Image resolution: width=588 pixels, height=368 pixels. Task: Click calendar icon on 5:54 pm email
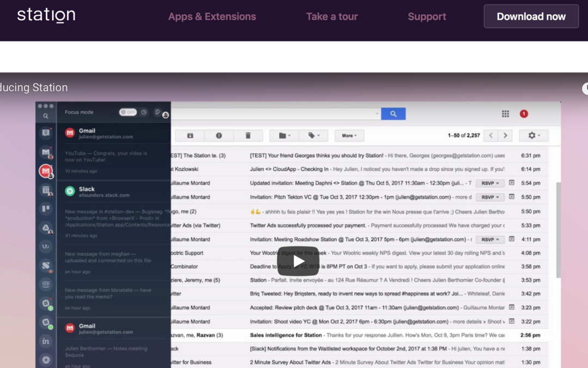(x=511, y=183)
